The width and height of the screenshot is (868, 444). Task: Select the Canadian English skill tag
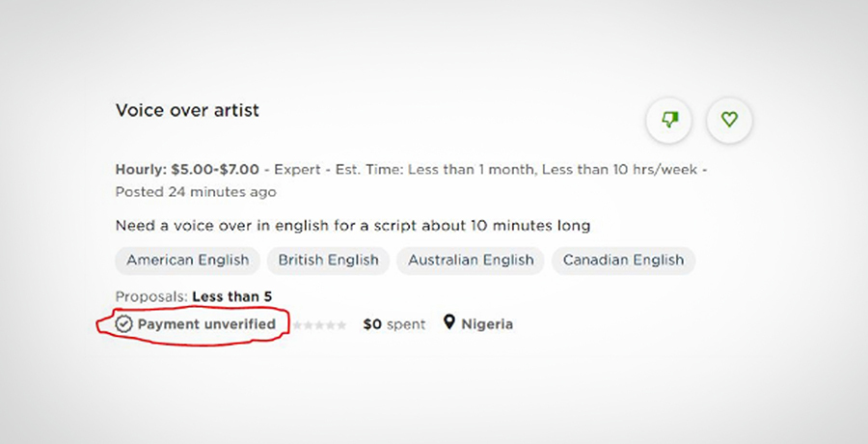[x=623, y=260]
